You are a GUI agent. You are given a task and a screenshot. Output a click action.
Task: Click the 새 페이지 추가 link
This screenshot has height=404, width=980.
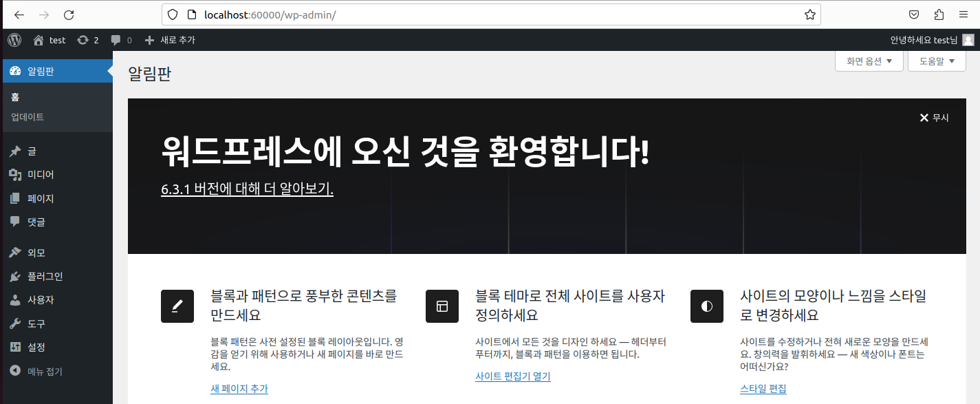pyautogui.click(x=239, y=389)
